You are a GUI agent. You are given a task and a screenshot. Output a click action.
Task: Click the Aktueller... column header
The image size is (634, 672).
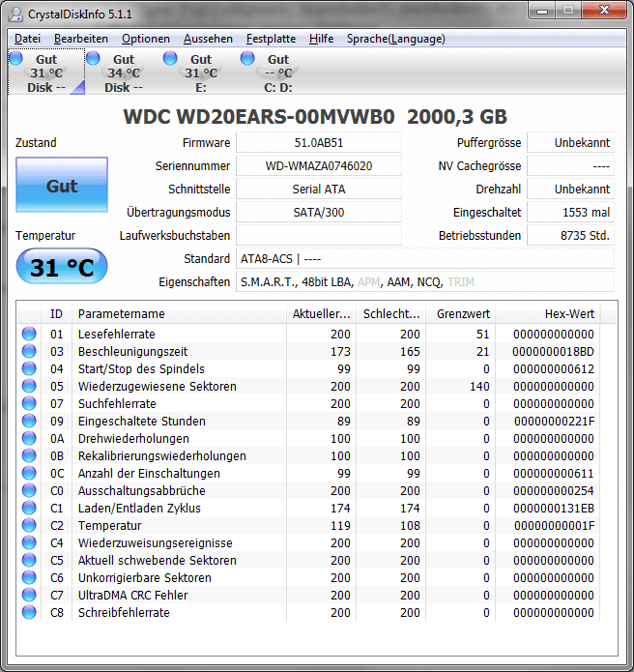[321, 313]
